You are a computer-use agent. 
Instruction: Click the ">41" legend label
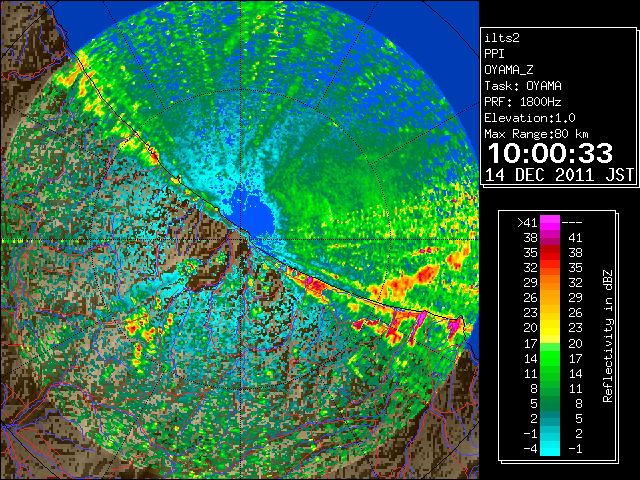click(527, 222)
